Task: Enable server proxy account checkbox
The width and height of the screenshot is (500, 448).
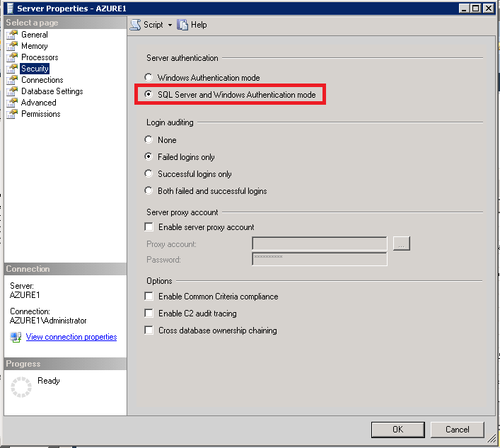Action: point(149,226)
